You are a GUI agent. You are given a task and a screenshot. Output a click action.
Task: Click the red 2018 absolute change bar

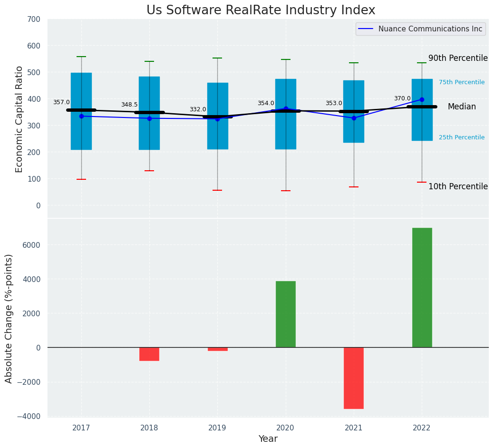tap(149, 354)
